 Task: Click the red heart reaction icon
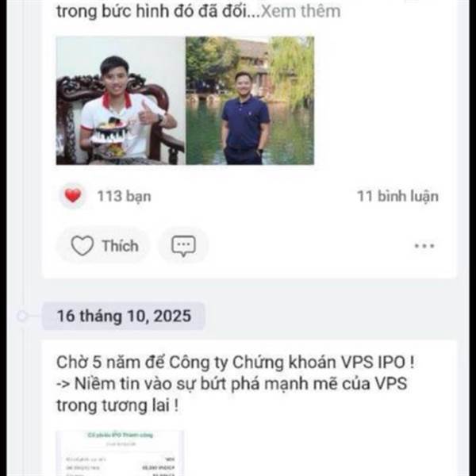tap(73, 196)
